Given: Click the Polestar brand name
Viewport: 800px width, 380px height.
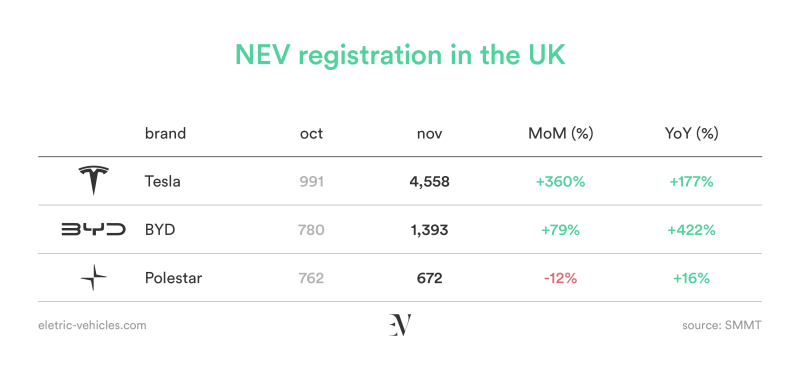Looking at the screenshot, I should pyautogui.click(x=173, y=278).
